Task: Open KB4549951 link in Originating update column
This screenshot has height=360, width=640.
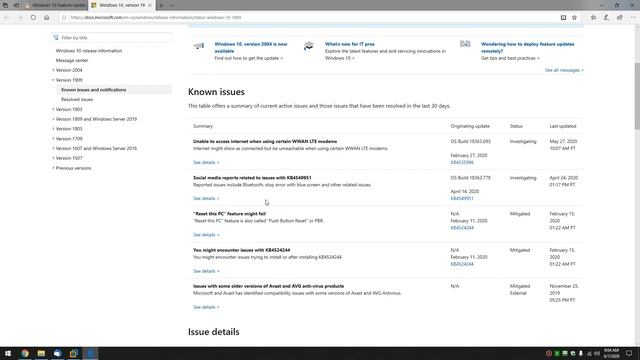Action: pyautogui.click(x=462, y=198)
